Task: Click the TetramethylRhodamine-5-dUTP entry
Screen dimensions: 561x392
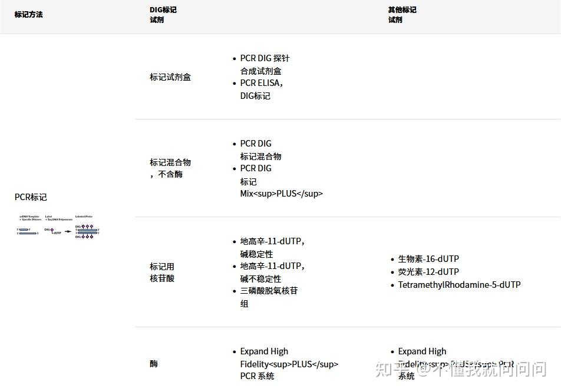Action: click(460, 284)
